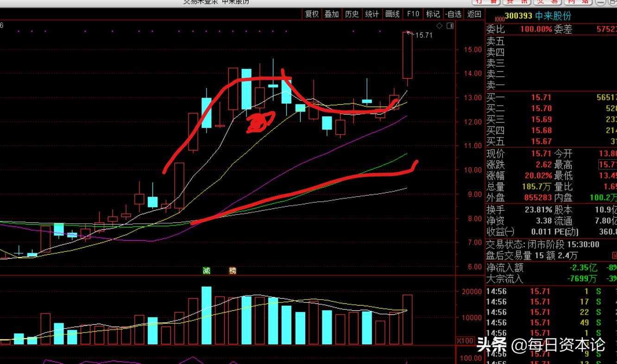Click the 买三 bid price 15.69
Image resolution: width=617 pixels, height=364 pixels.
click(541, 119)
